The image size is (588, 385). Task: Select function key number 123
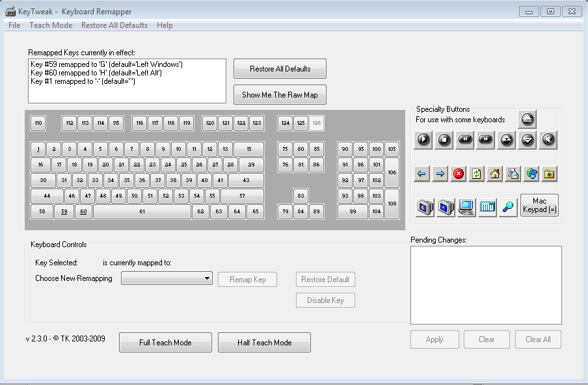click(x=257, y=123)
